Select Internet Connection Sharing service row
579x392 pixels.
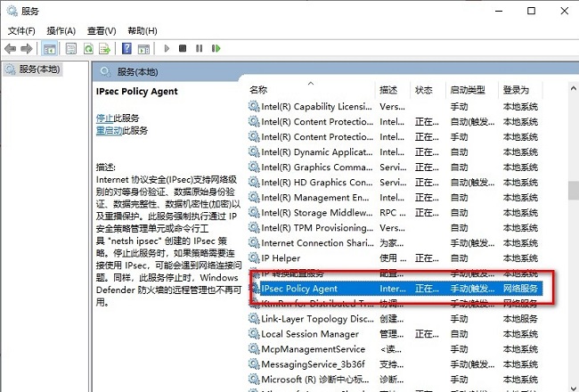(395, 242)
